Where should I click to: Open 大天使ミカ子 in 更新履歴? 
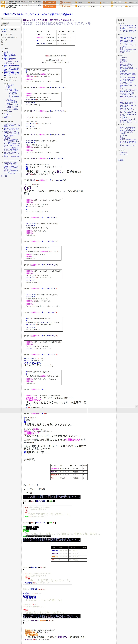(124, 154)
